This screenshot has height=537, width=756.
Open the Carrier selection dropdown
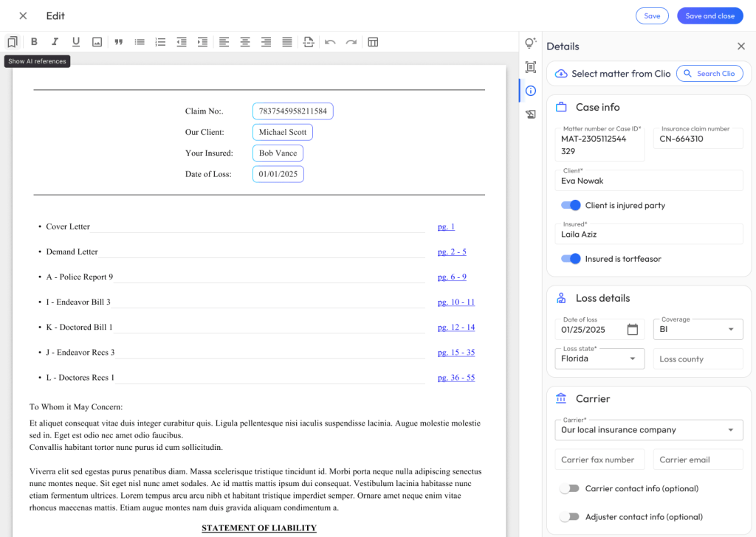tap(648, 429)
